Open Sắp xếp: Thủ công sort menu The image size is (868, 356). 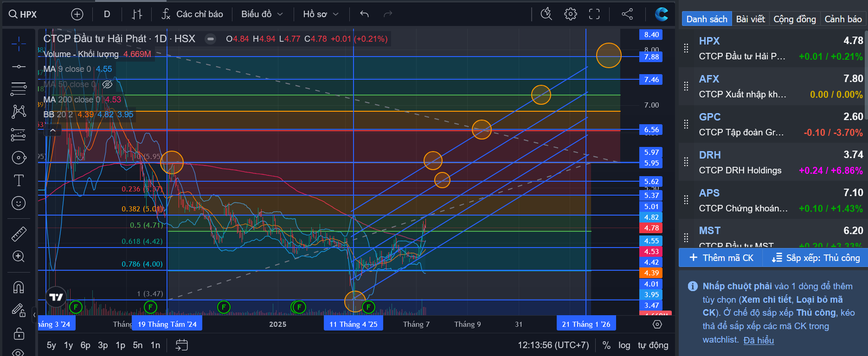pos(816,258)
